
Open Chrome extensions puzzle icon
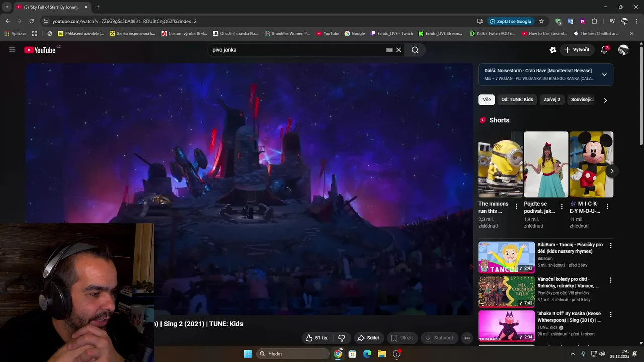tap(594, 21)
